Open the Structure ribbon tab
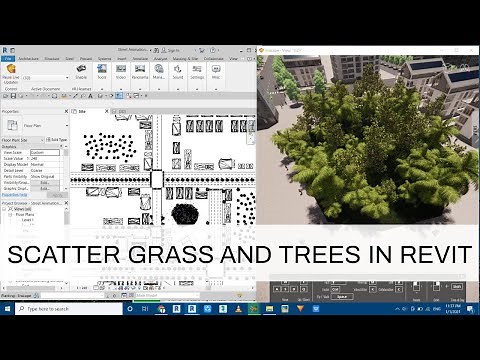Screen dimensions: 480x360 [52, 59]
